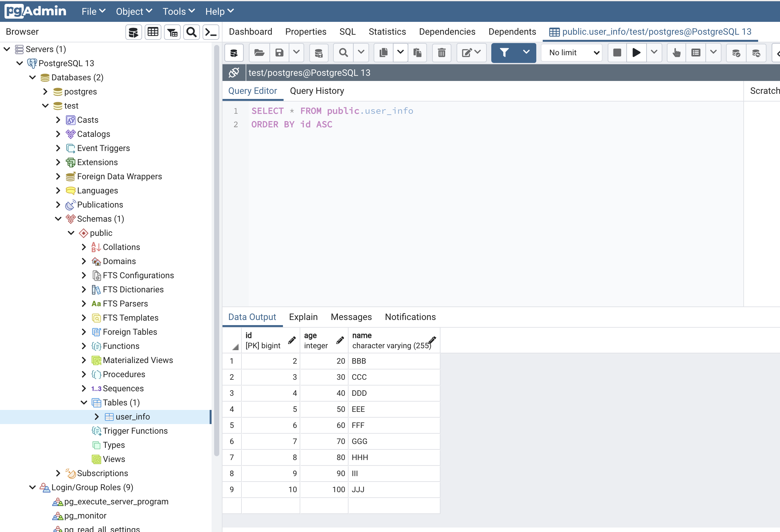Open the Dashboard panel
This screenshot has width=780, height=532.
point(250,31)
